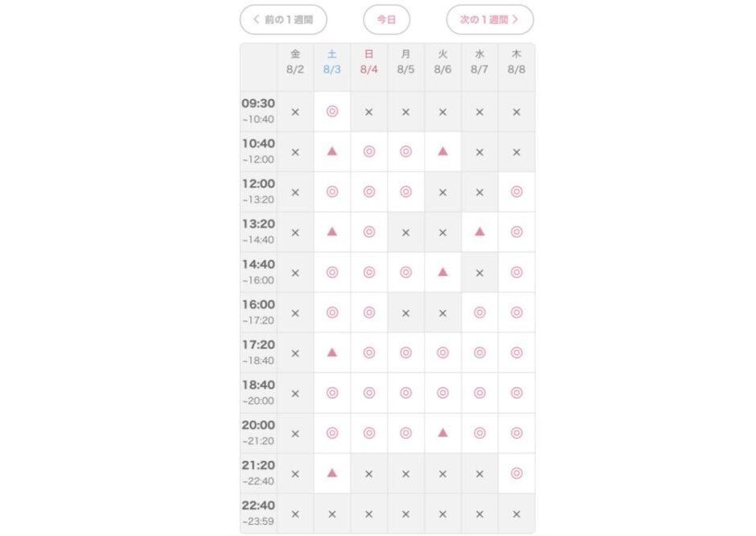Pick the 8/6 17:20 available slot
The width and height of the screenshot is (756, 536).
coord(442,353)
